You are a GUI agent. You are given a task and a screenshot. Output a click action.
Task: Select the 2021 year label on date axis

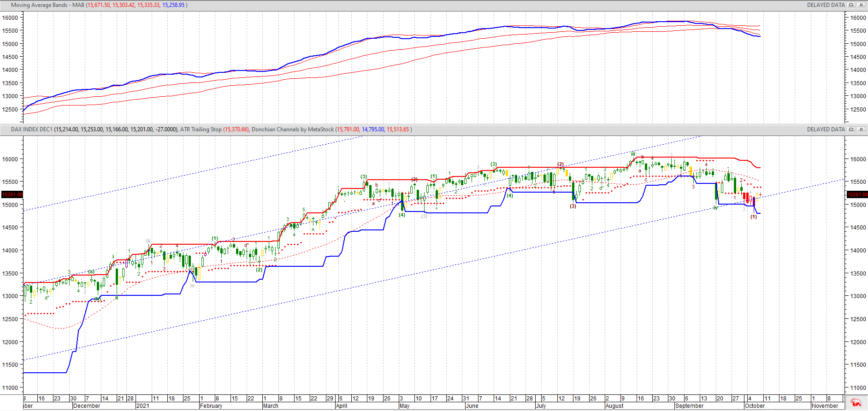click(142, 406)
